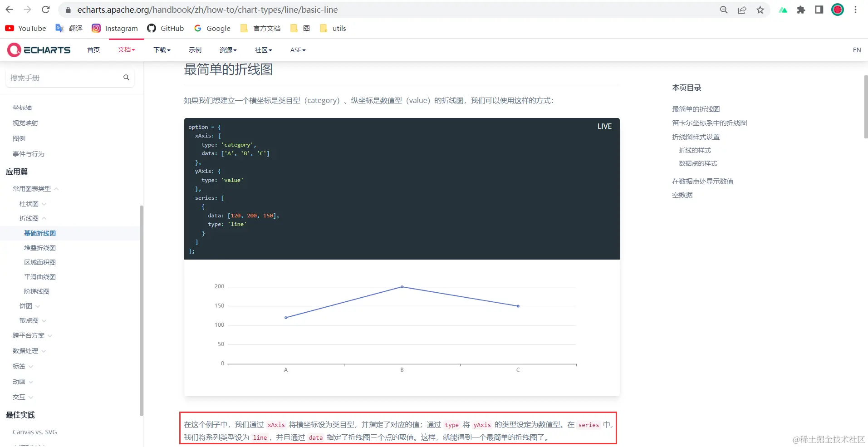Open 图例 in the sidebar

pos(19,138)
